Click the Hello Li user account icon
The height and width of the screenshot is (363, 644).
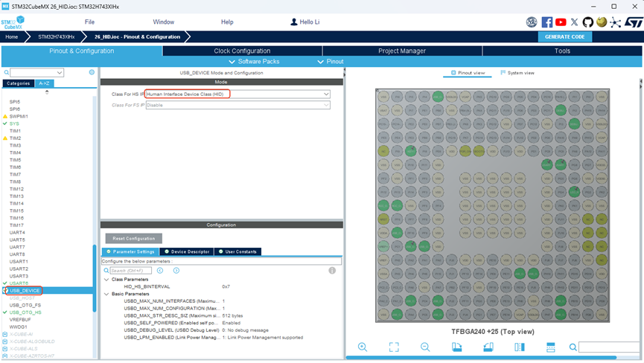[293, 22]
